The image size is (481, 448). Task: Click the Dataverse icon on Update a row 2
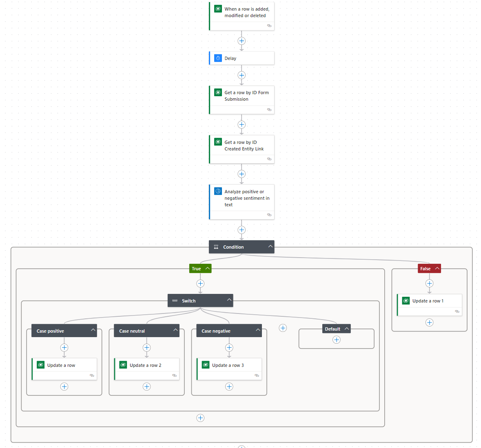point(123,364)
